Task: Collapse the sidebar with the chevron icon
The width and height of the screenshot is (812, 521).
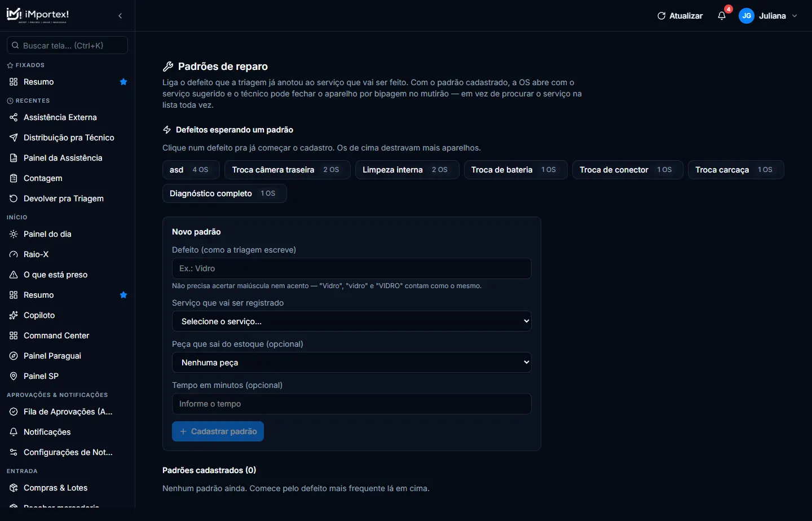Action: coord(120,16)
